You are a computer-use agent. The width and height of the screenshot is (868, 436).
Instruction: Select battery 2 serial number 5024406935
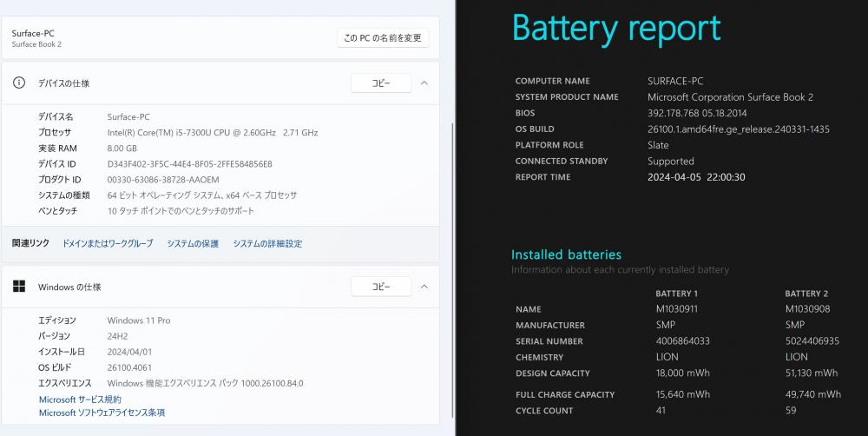(x=812, y=341)
